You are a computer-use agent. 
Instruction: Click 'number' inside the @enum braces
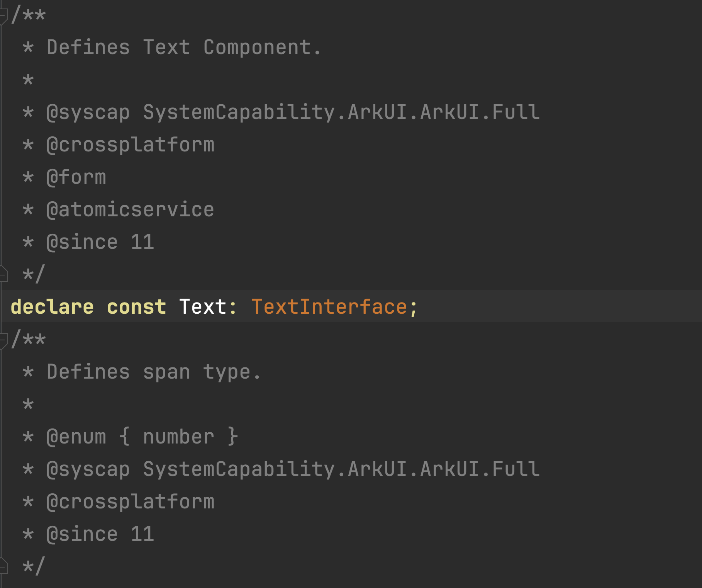[178, 437]
